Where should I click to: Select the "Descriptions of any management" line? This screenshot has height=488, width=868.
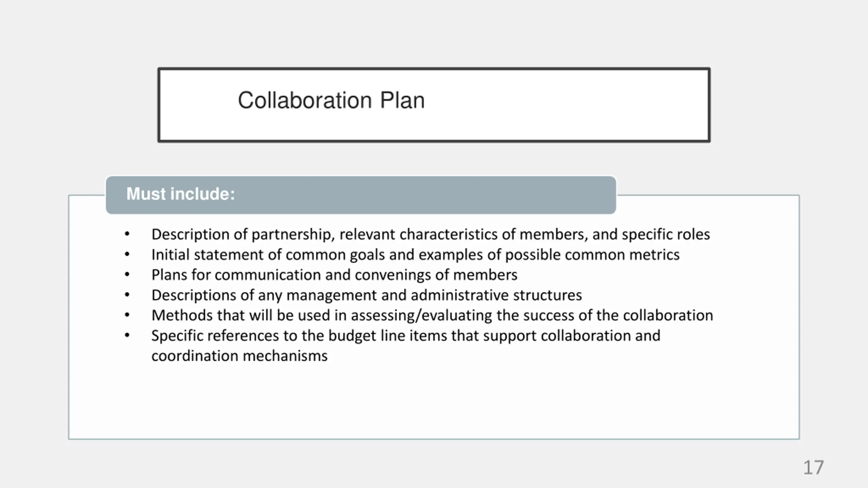point(366,295)
